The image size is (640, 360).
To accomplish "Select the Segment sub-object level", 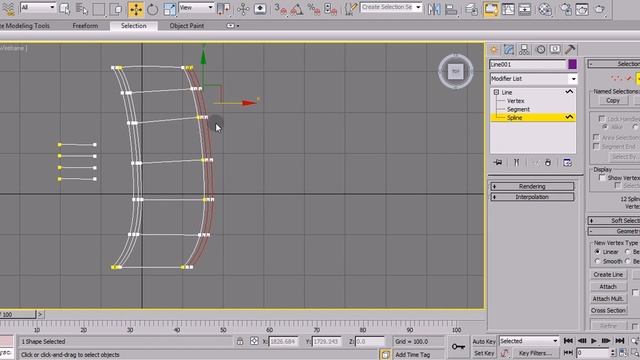I will tap(518, 109).
